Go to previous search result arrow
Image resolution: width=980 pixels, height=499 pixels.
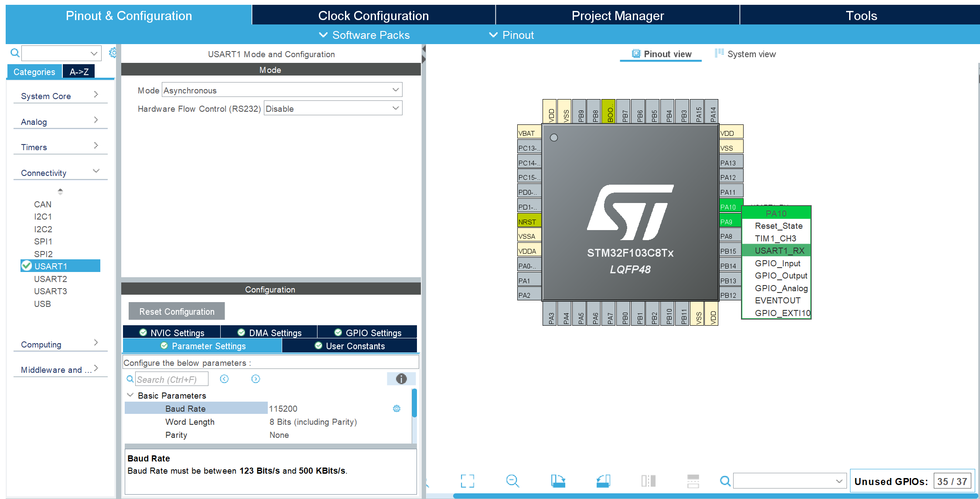(x=224, y=379)
